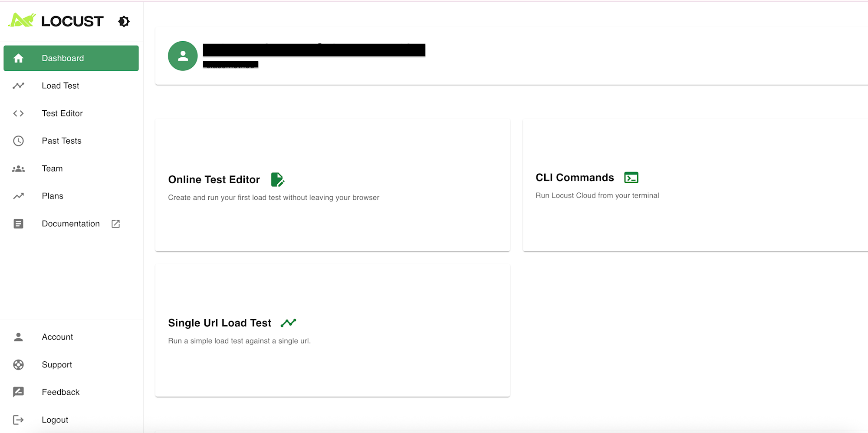Click the Test Editor code brackets icon
Screen dimensions: 868x433
[x=18, y=113]
